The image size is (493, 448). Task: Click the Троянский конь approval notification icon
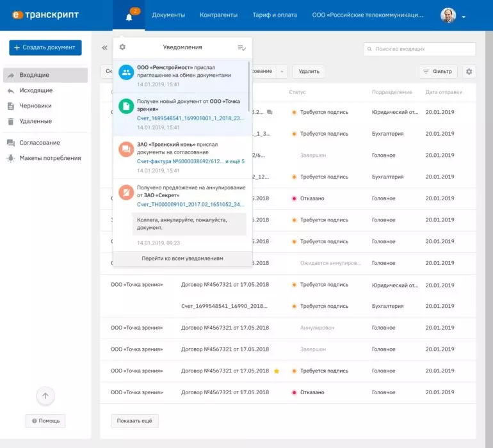(x=126, y=149)
